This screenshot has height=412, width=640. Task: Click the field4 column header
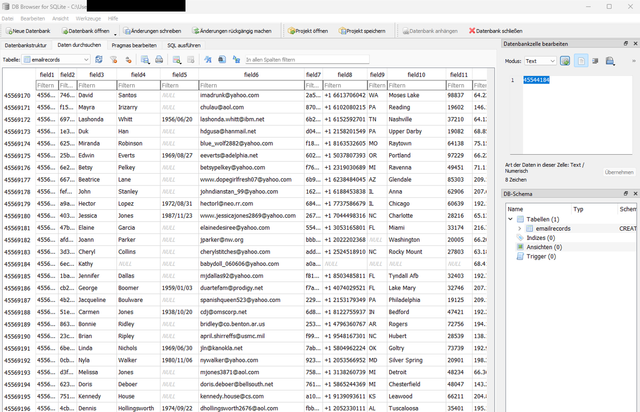point(138,75)
